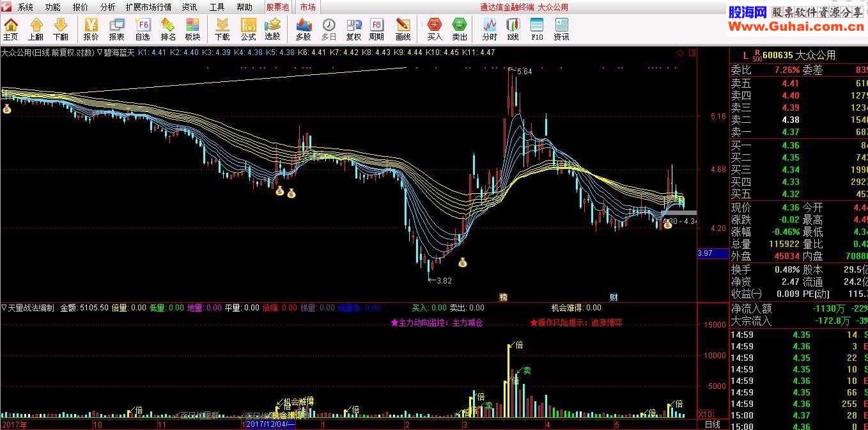Click the 操作风险提示: 追涨博弈 text
The width and height of the screenshot is (868, 430).
click(x=576, y=323)
